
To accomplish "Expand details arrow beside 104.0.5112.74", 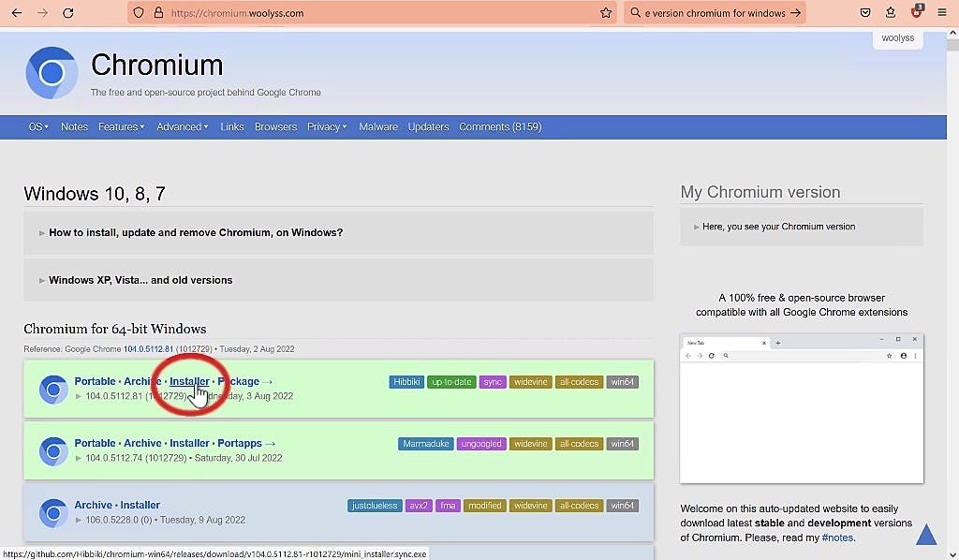I will [x=79, y=458].
